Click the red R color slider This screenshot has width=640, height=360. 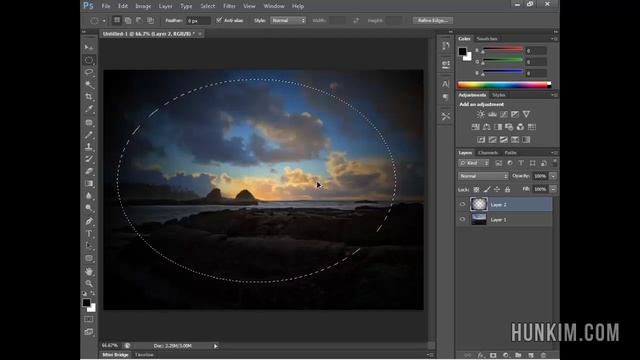503,49
